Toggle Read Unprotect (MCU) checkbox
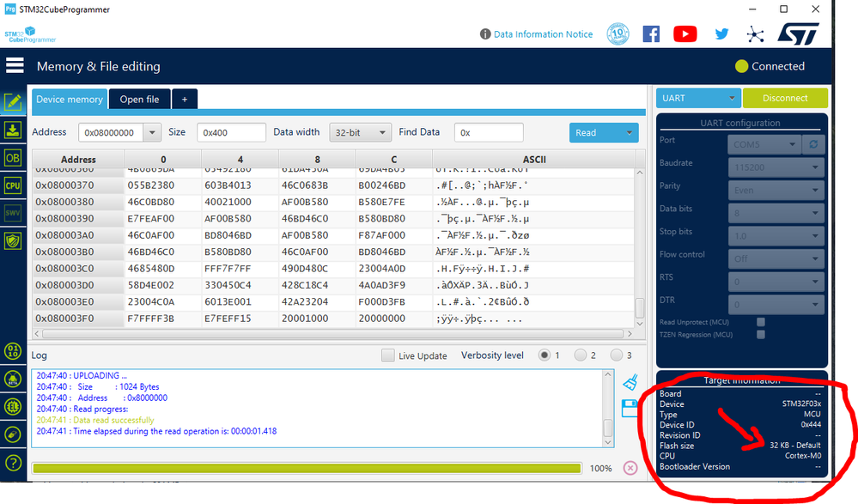The width and height of the screenshot is (858, 504). [761, 322]
